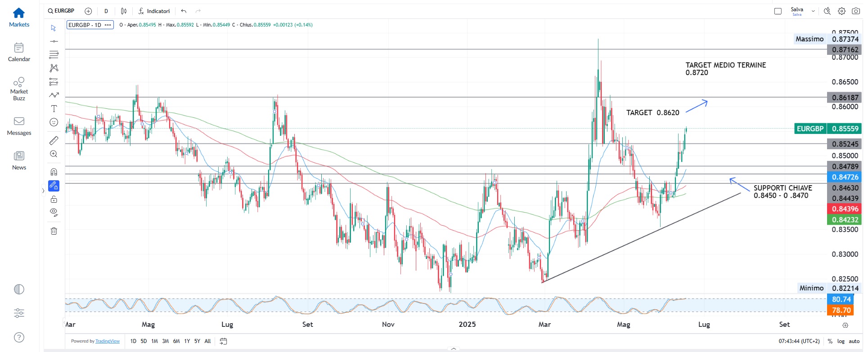Open the Indicatori indicators button
Image resolution: width=868 pixels, height=352 pixels.
(154, 11)
